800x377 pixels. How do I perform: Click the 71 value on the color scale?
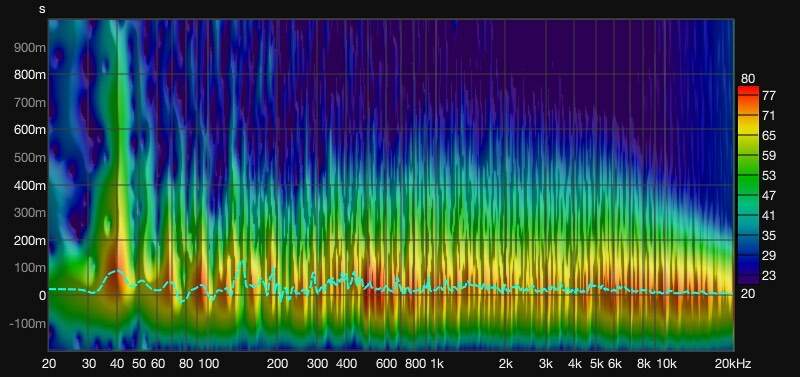click(x=768, y=116)
